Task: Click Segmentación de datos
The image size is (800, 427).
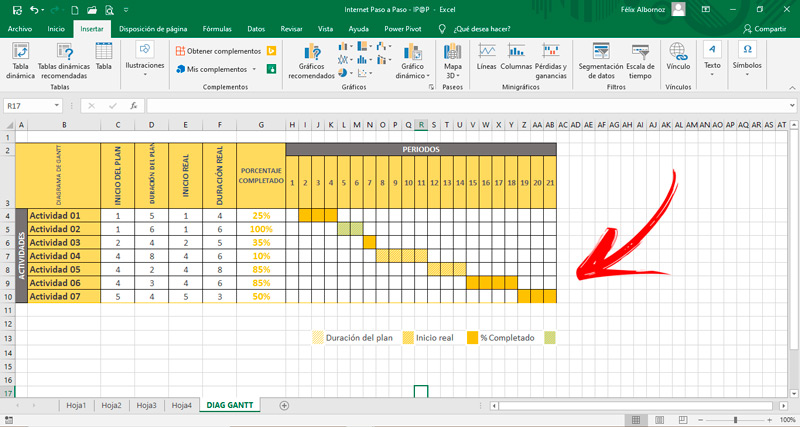Action: point(601,61)
